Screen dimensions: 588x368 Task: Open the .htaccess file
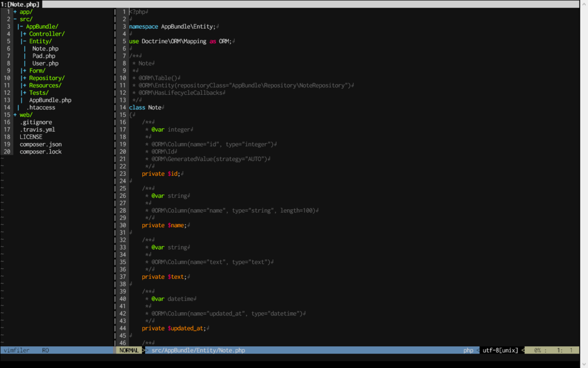click(41, 108)
